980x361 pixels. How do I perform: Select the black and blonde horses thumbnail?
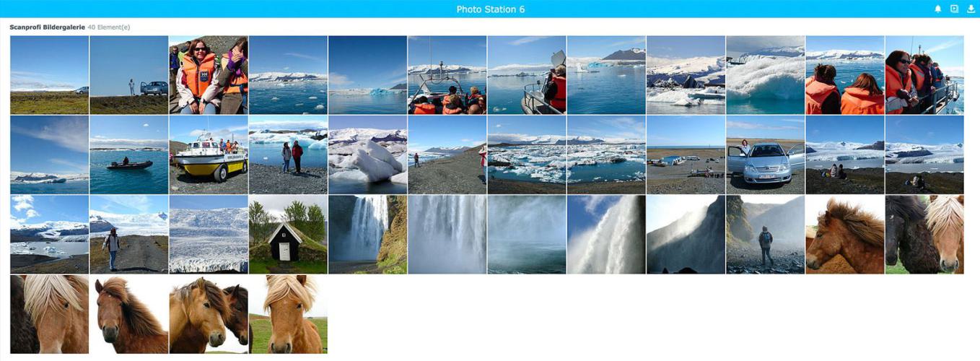coord(924,234)
